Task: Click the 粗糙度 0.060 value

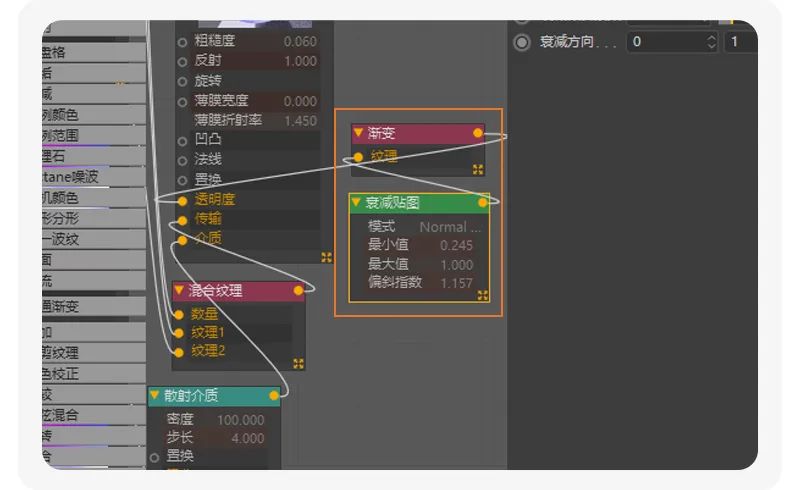Action: point(300,42)
